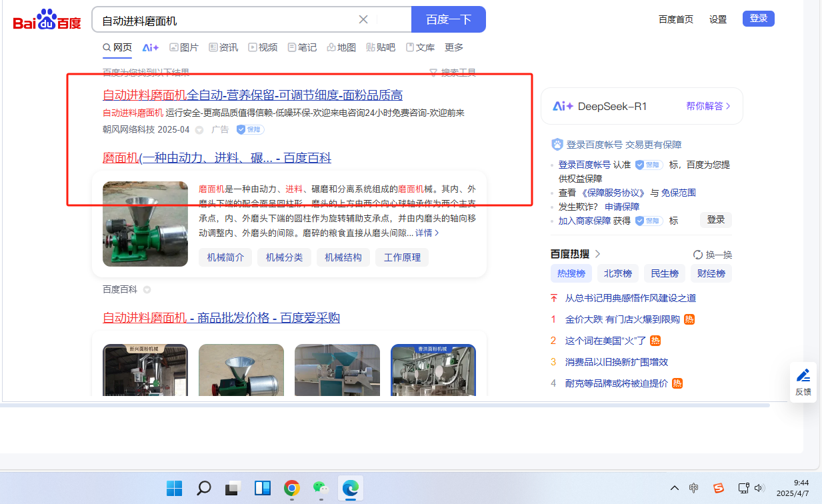The width and height of the screenshot is (822, 504).
Task: Refresh hot search list with 换一换
Action: (x=712, y=255)
